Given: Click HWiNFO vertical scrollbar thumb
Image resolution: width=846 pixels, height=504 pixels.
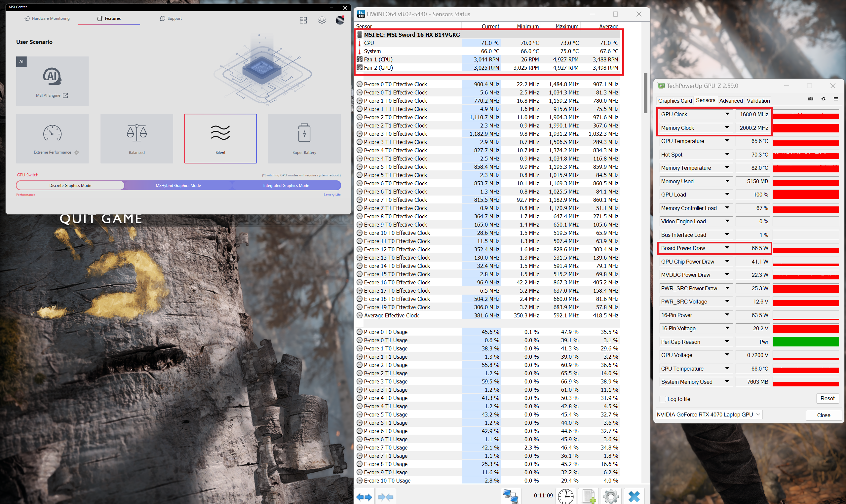Looking at the screenshot, I should (x=645, y=93).
